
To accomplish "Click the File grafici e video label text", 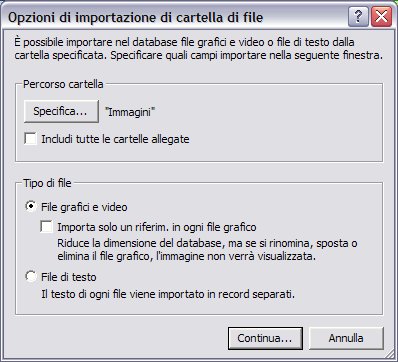I will click(x=84, y=207).
